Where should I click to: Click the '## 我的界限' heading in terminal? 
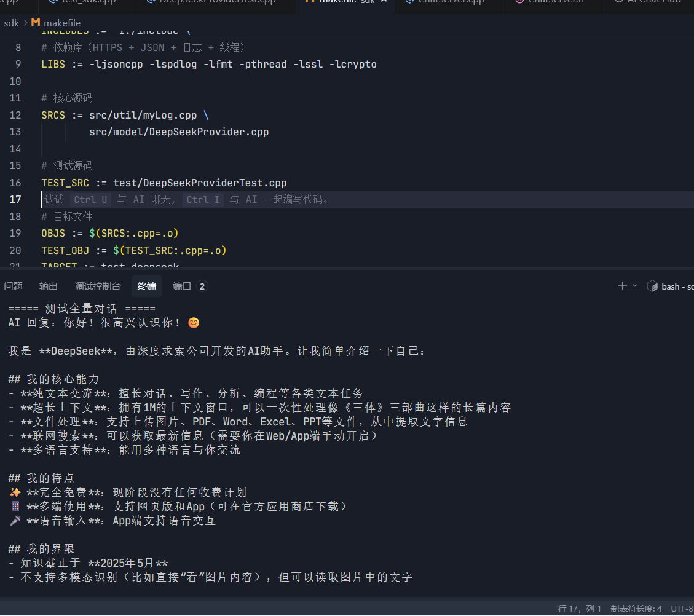coord(41,549)
